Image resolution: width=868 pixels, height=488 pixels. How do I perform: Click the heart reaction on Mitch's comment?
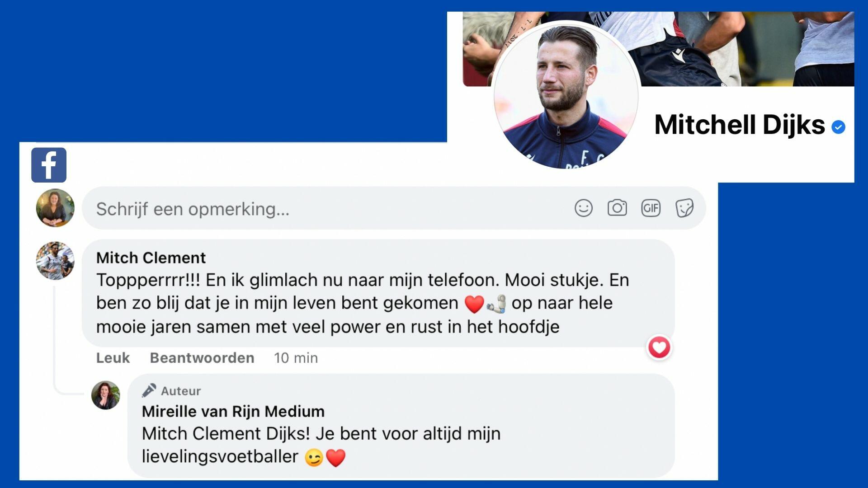click(x=659, y=347)
